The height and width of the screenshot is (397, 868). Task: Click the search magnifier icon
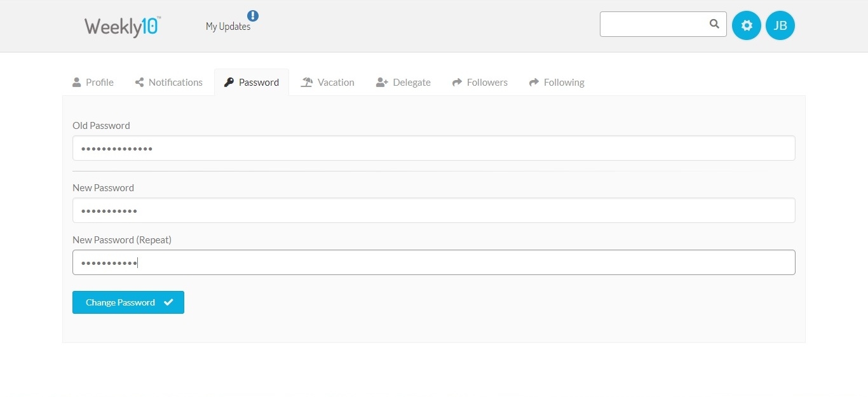pos(714,24)
